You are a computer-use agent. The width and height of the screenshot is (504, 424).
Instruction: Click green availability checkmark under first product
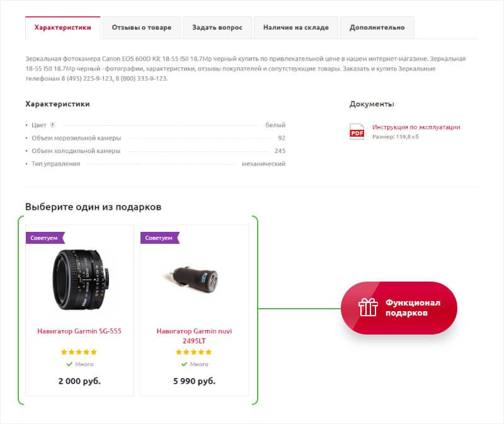pyautogui.click(x=69, y=364)
